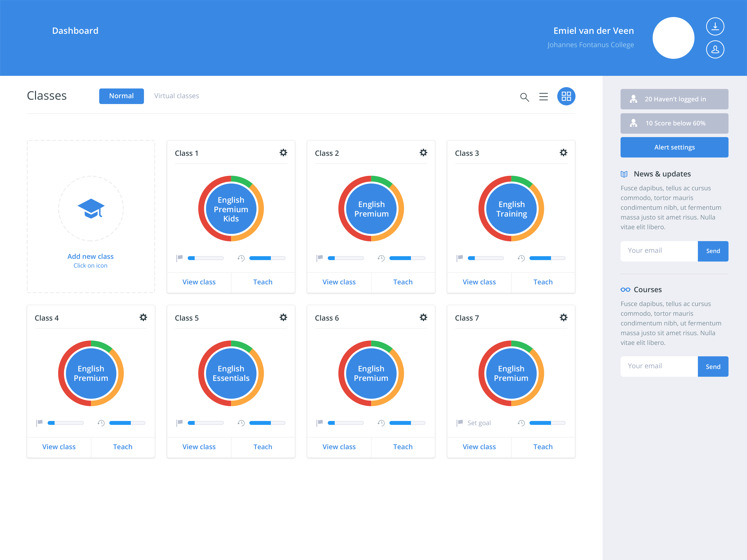747x560 pixels.
Task: Open Class 3 settings gear
Action: point(563,153)
